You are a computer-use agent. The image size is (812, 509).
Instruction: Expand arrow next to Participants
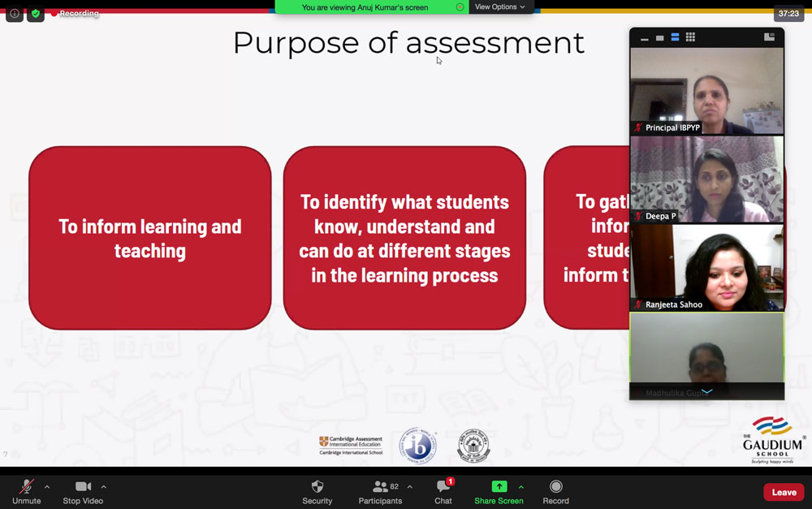[409, 487]
